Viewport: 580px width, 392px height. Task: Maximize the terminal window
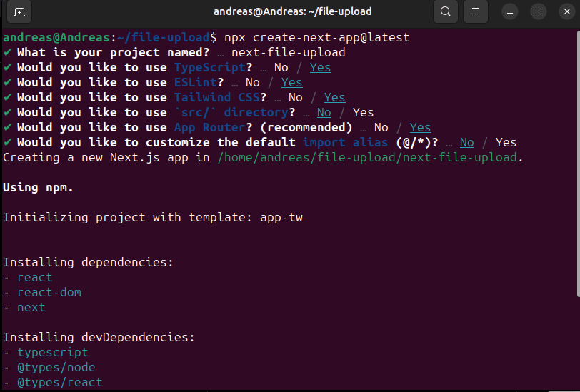tap(539, 11)
